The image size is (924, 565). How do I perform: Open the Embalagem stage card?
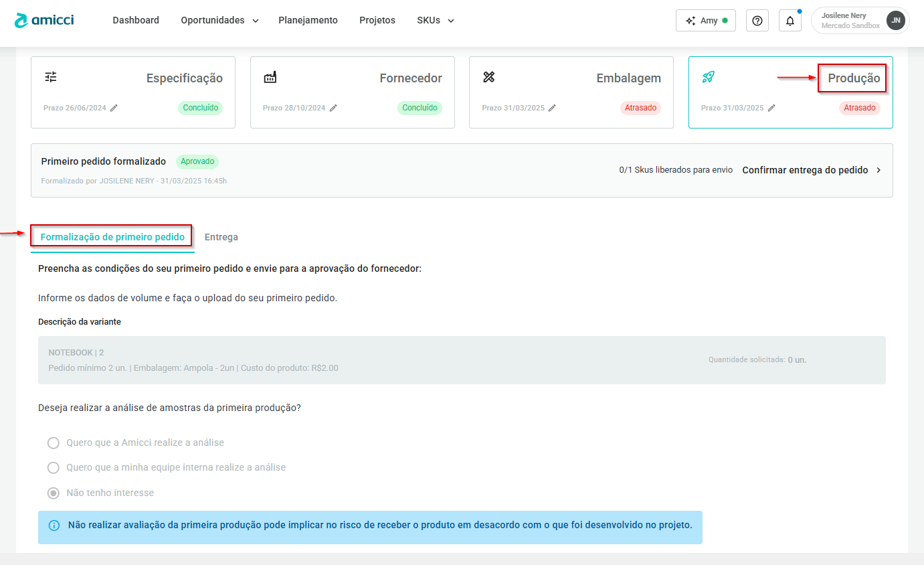pyautogui.click(x=571, y=92)
